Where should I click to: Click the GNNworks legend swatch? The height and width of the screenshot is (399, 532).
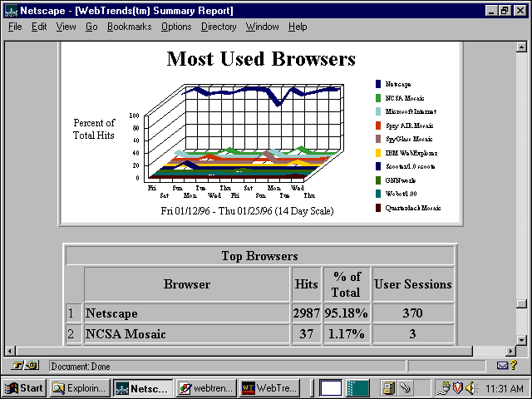(378, 180)
